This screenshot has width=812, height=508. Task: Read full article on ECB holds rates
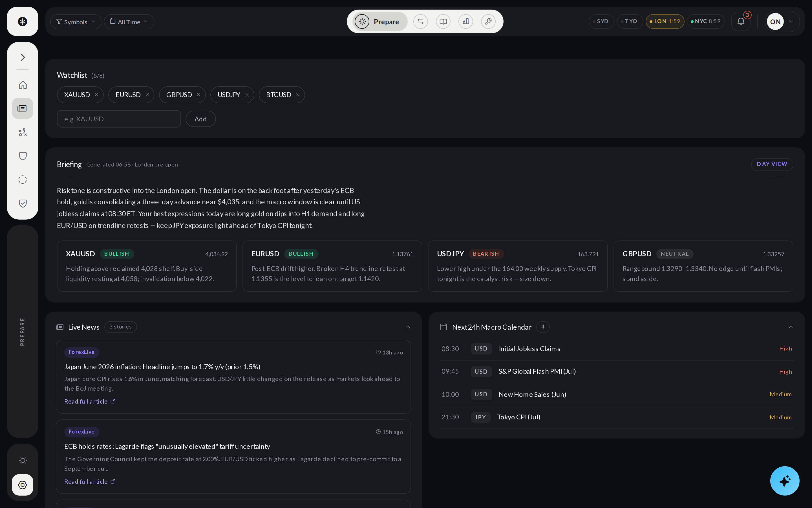(x=90, y=481)
